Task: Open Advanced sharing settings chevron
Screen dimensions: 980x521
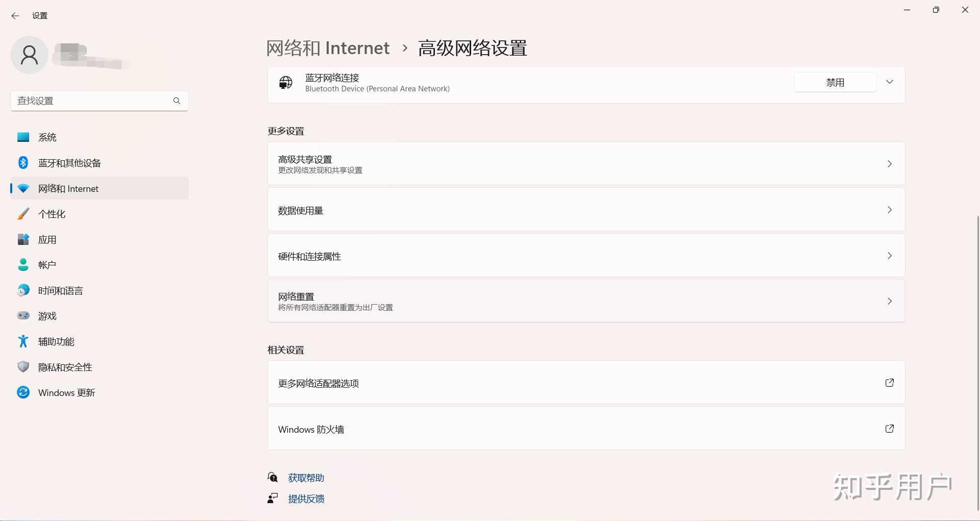Action: [889, 164]
